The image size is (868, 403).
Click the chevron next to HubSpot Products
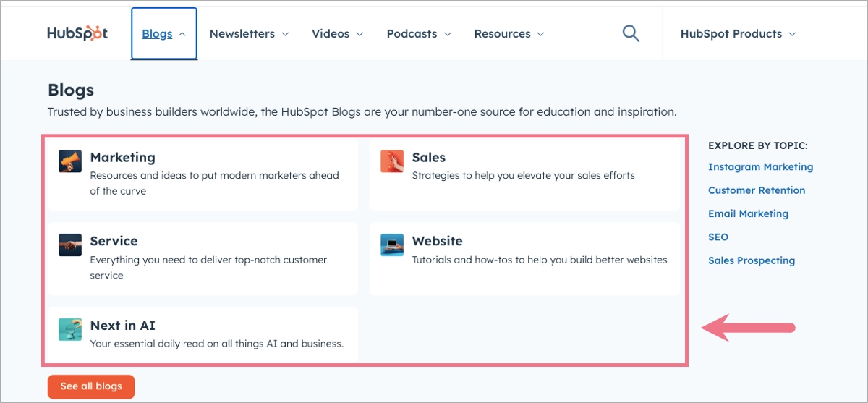(792, 34)
